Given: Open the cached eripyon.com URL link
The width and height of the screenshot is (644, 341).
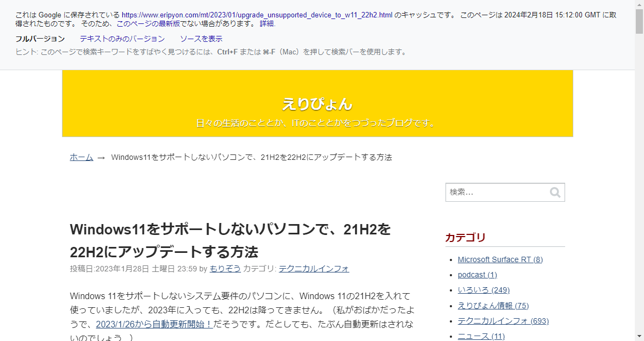Looking at the screenshot, I should click(257, 15).
